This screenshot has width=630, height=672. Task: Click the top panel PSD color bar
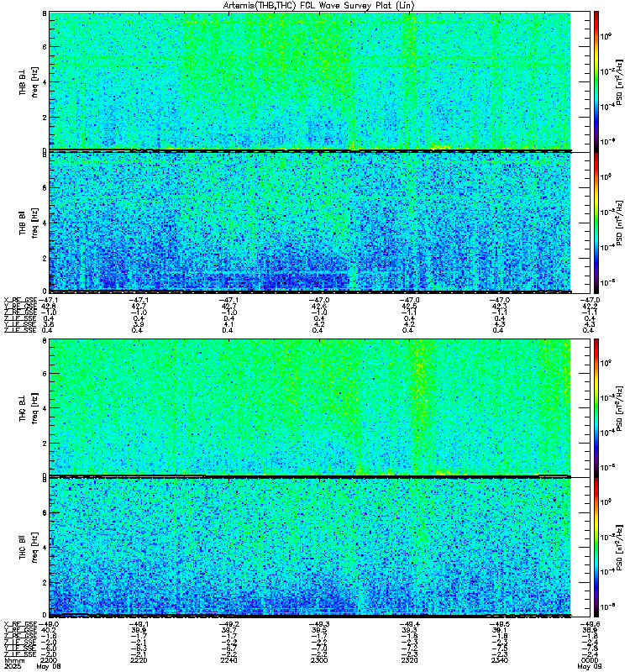coord(596,81)
